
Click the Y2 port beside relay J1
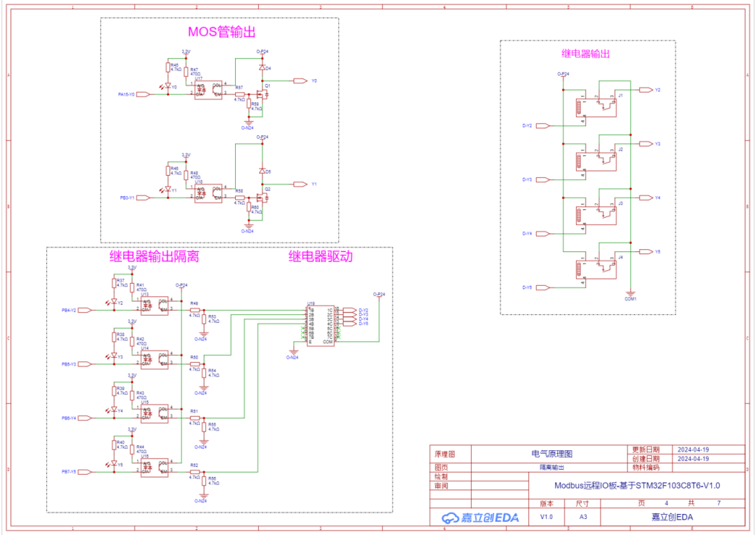click(x=646, y=90)
